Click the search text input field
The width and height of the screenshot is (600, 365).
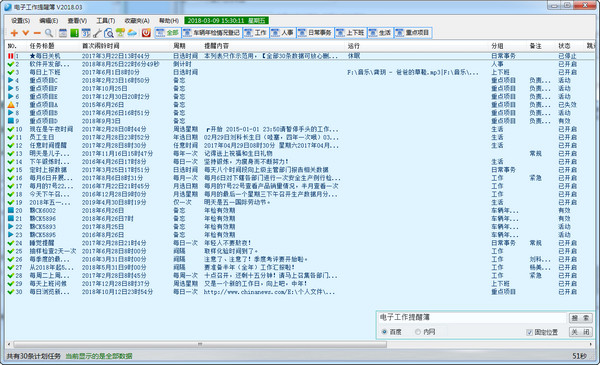click(x=472, y=318)
